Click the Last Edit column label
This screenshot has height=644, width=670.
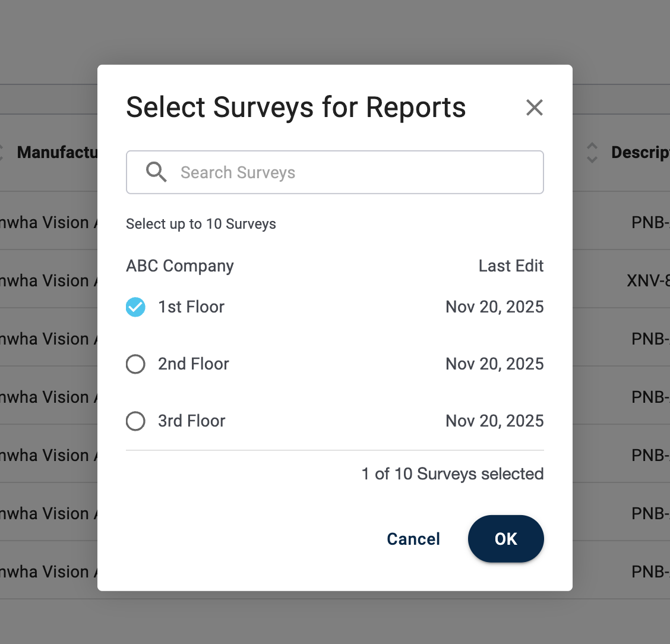[x=511, y=266]
